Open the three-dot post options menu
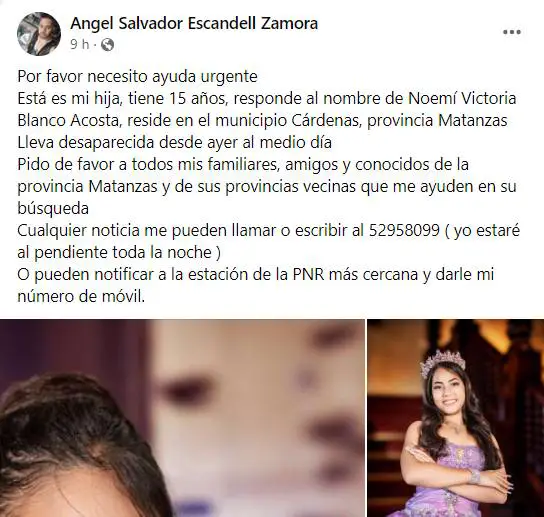The height and width of the screenshot is (517, 544). (512, 32)
